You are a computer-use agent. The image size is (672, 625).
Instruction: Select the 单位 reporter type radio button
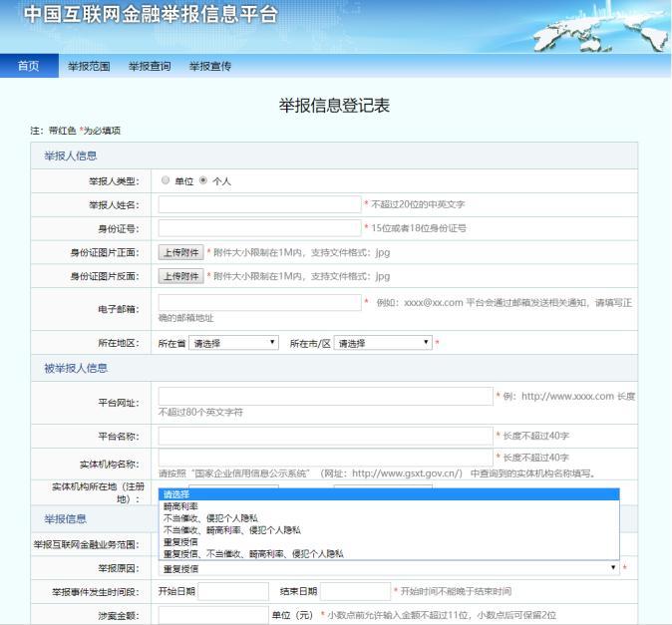[166, 180]
